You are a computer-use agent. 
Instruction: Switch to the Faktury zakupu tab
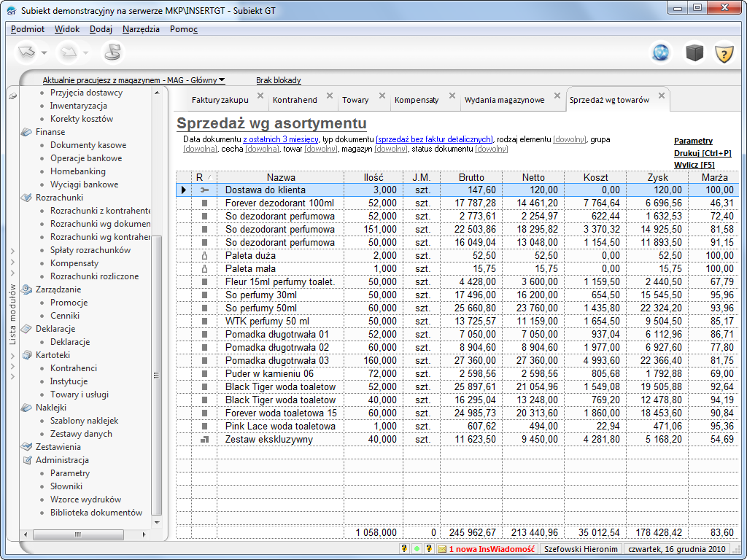click(220, 100)
